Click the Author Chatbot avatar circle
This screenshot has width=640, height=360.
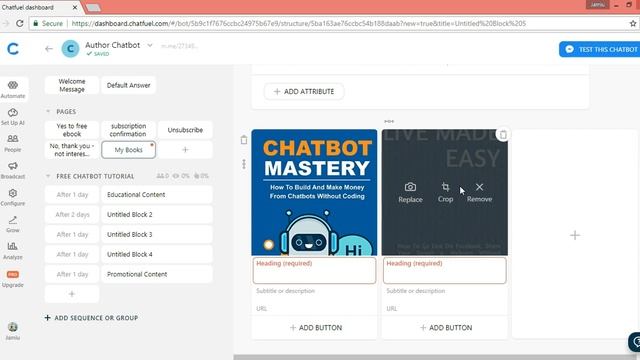pyautogui.click(x=70, y=49)
